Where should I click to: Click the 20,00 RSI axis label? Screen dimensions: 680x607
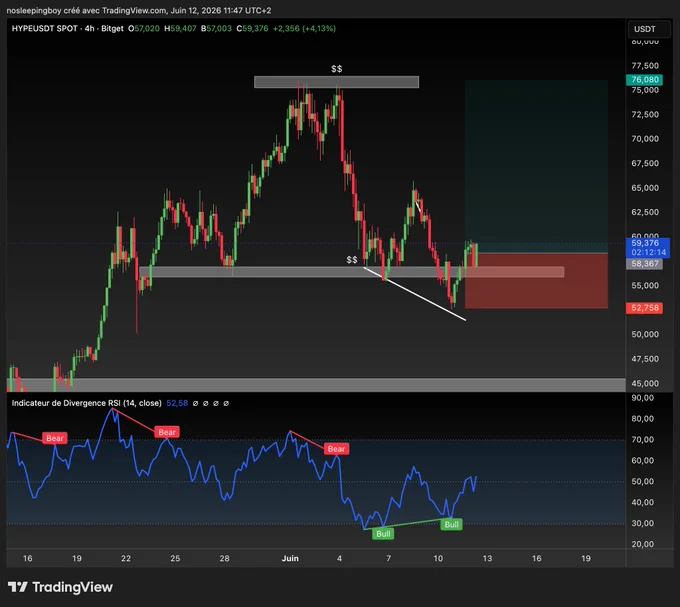click(x=642, y=544)
